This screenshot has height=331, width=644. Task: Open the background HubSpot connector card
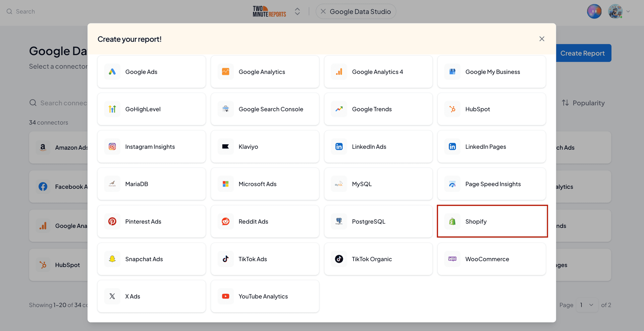click(x=58, y=265)
